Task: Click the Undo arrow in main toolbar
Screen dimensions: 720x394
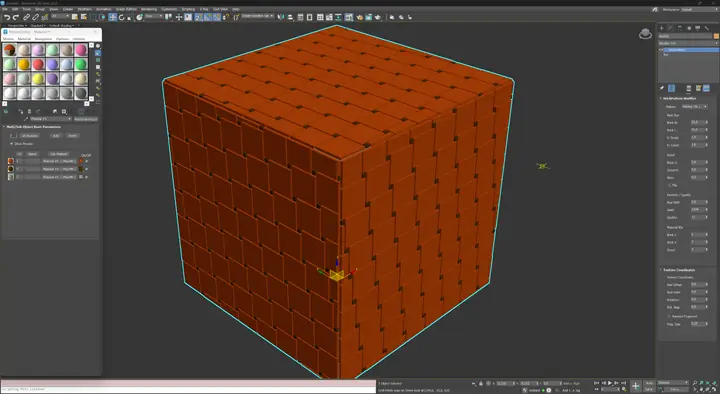Action: pos(7,17)
